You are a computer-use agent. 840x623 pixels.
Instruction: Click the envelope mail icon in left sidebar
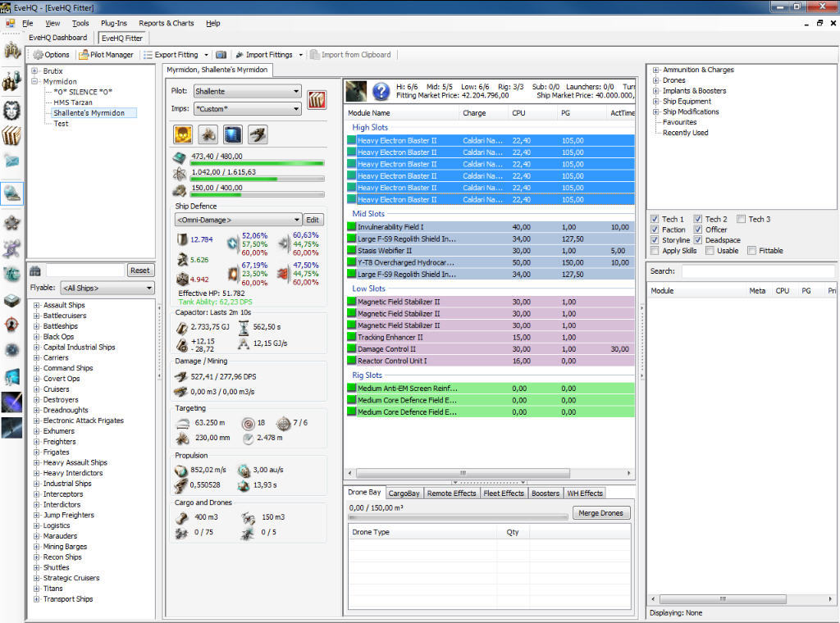pyautogui.click(x=11, y=161)
